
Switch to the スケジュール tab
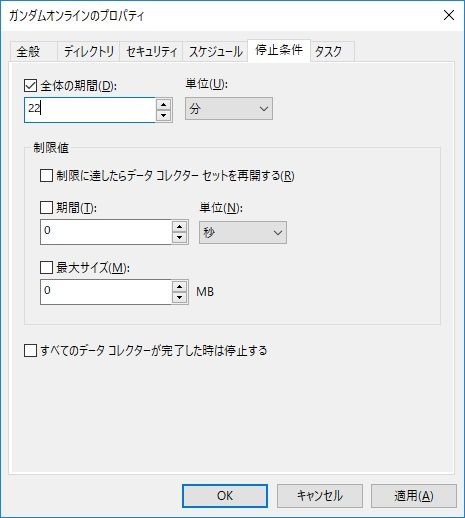pos(215,52)
